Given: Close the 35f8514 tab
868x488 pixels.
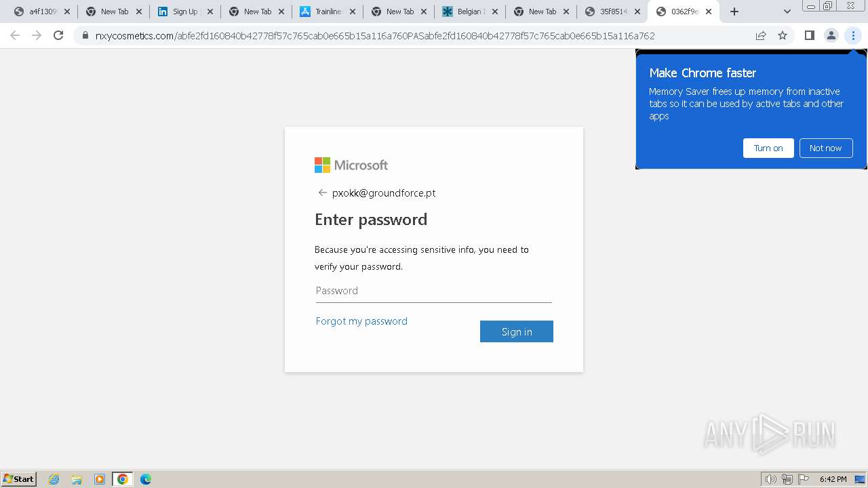Looking at the screenshot, I should point(637,12).
